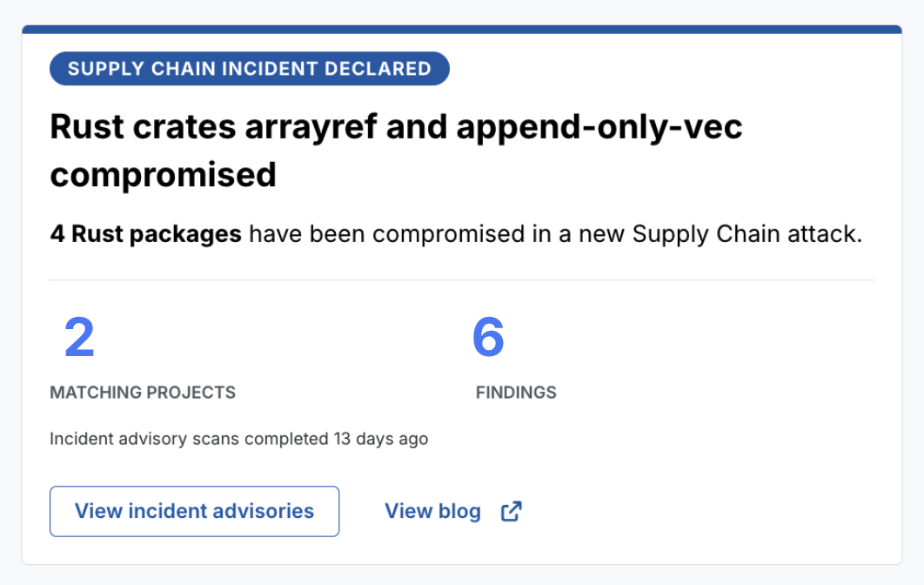Follow the View blog link
Viewport: 924px width, 585px height.
[452, 511]
